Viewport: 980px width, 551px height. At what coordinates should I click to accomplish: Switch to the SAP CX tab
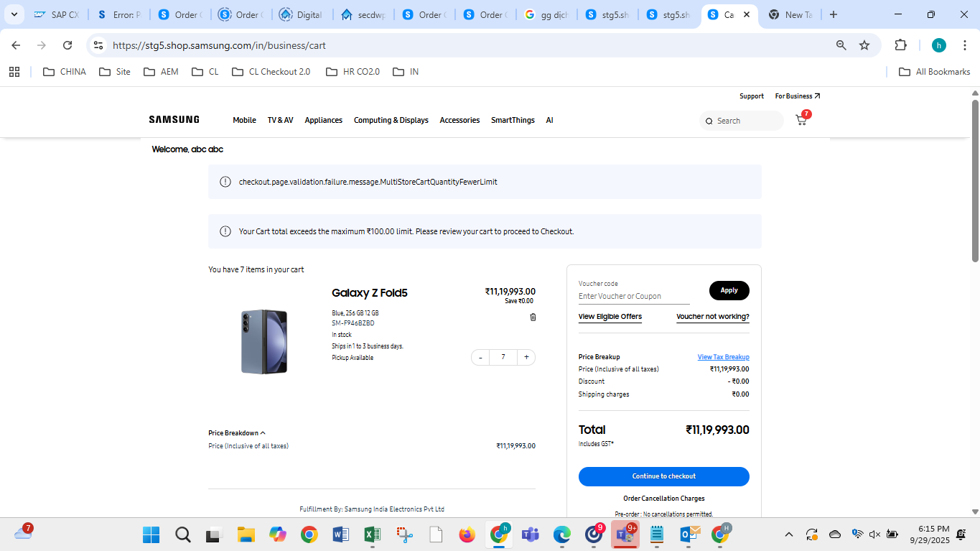click(57, 14)
